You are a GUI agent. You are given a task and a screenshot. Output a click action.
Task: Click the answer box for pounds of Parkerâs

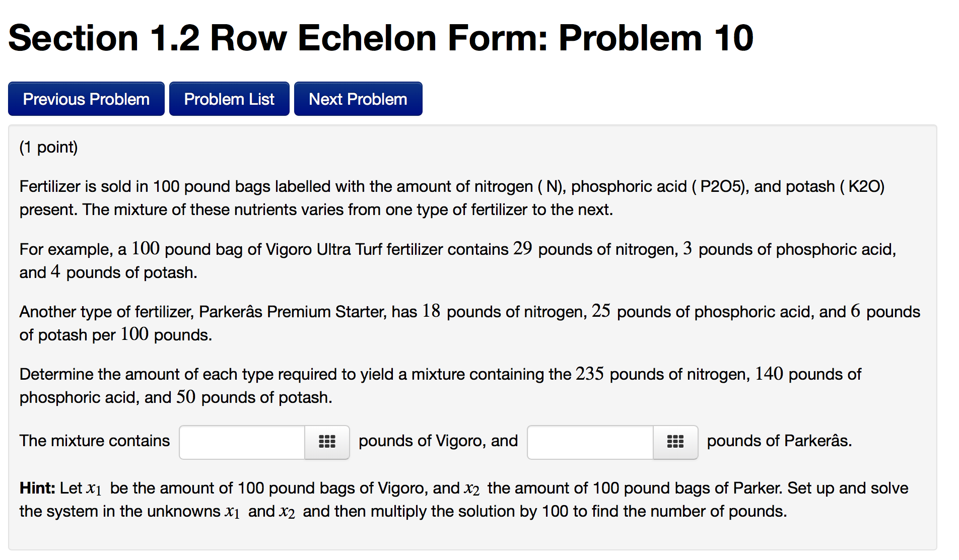[x=589, y=442]
